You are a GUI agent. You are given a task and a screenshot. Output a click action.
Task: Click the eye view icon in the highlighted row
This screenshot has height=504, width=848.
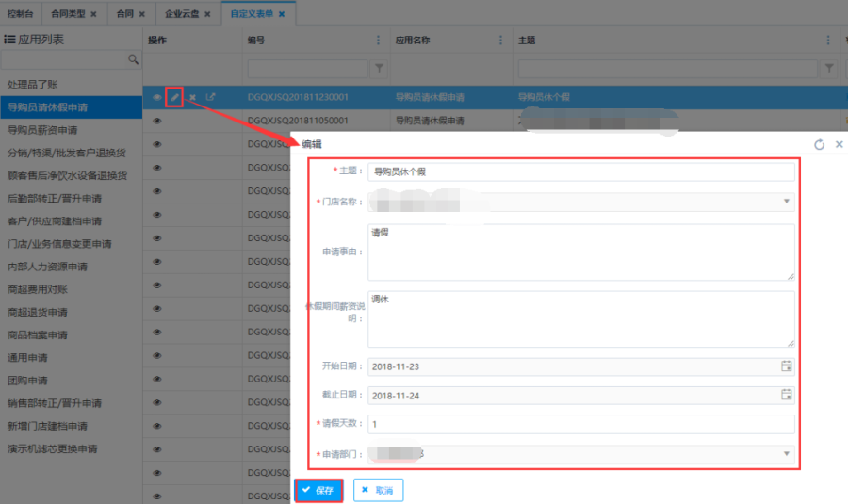pyautogui.click(x=157, y=97)
